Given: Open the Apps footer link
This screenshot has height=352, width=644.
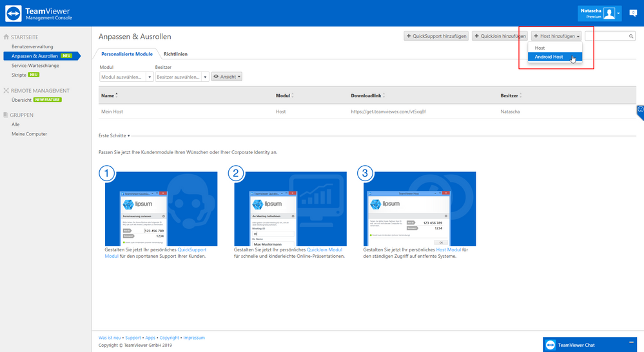Looking at the screenshot, I should click(150, 338).
